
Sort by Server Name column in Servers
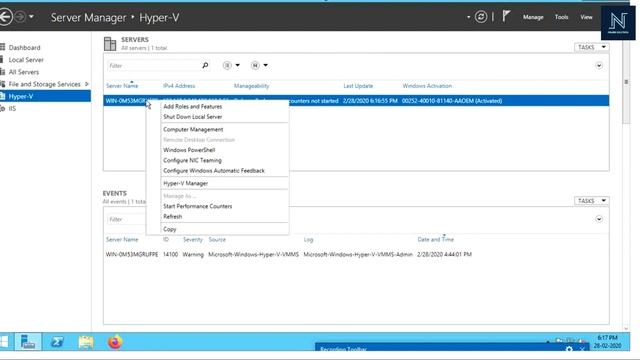coord(122,86)
